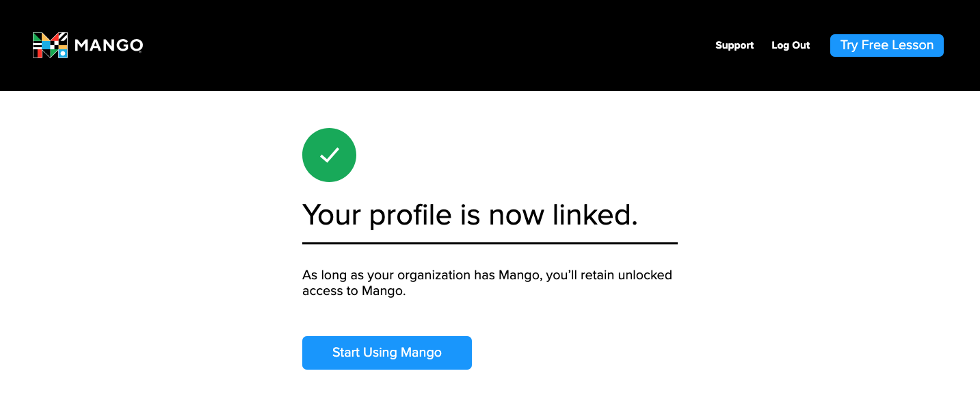
Task: Click the black navigation bar area
Action: (x=410, y=45)
